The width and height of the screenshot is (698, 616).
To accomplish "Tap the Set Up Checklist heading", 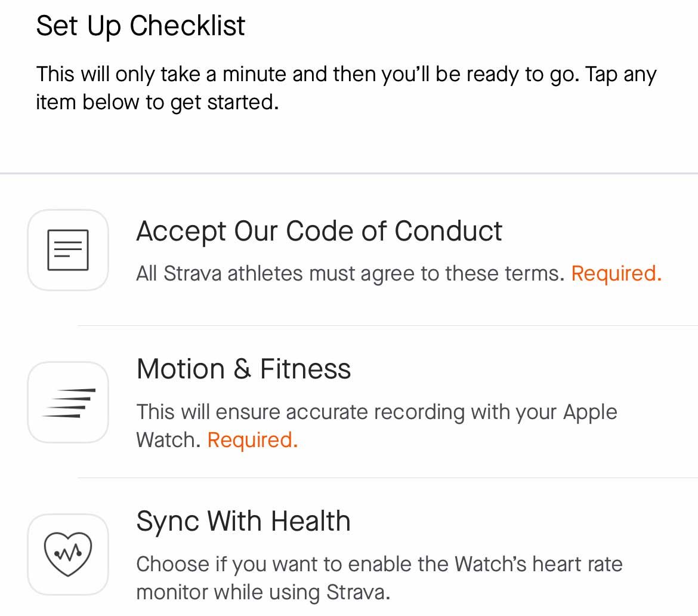I will (141, 25).
